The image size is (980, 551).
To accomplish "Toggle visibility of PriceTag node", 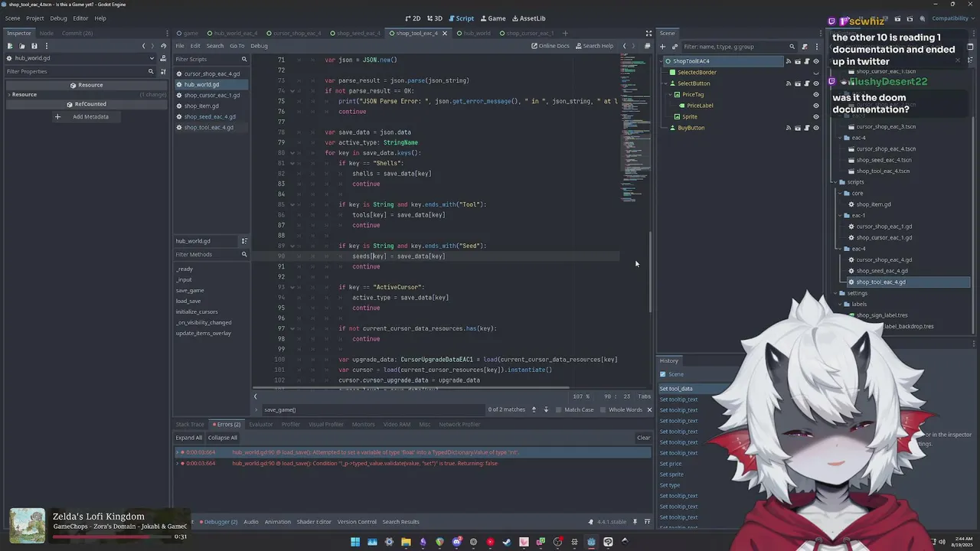I will [815, 95].
